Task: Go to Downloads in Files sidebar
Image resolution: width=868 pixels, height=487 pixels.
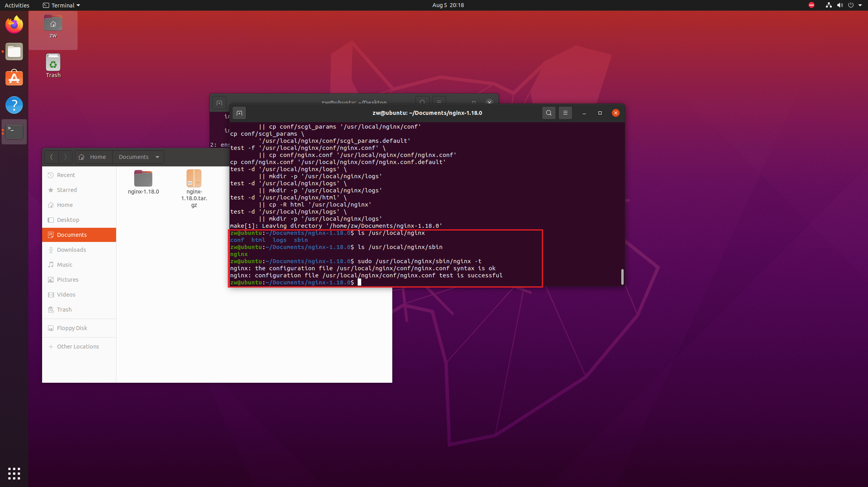Action: (x=71, y=250)
